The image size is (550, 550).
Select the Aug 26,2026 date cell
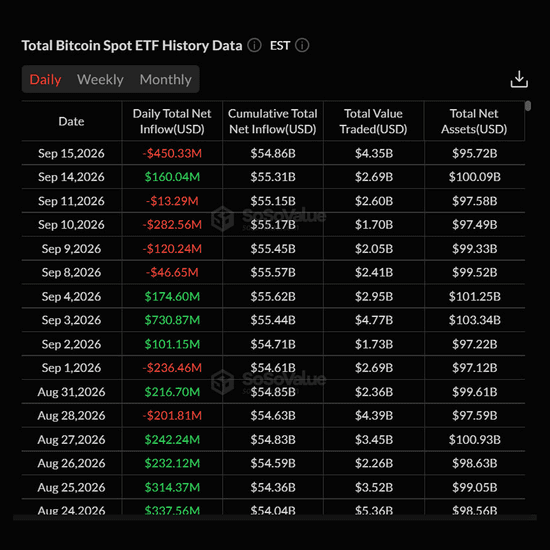pyautogui.click(x=71, y=463)
